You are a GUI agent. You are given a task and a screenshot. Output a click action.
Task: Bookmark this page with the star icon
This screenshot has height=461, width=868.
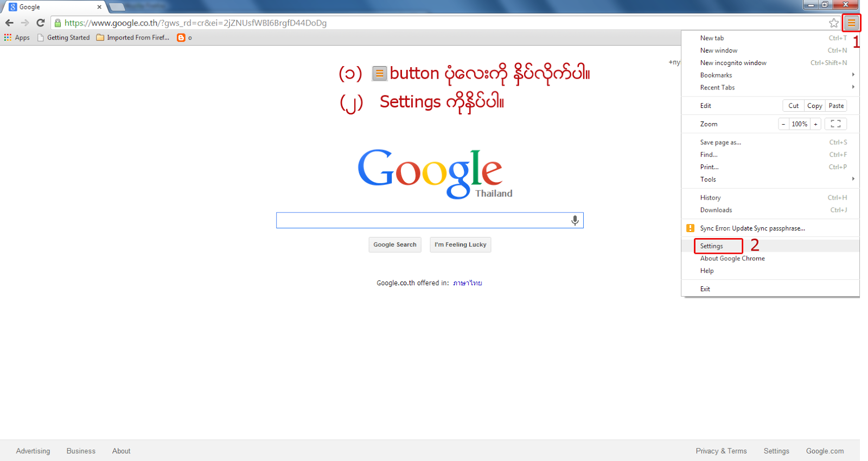pyautogui.click(x=834, y=23)
